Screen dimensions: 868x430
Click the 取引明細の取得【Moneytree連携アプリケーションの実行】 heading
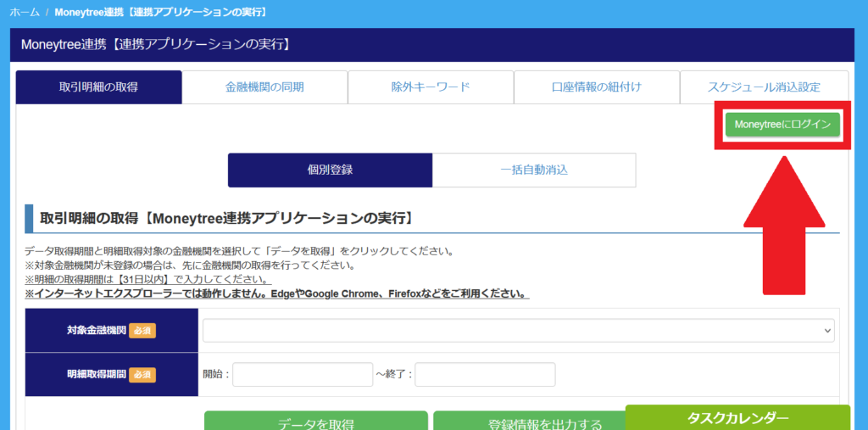[225, 218]
